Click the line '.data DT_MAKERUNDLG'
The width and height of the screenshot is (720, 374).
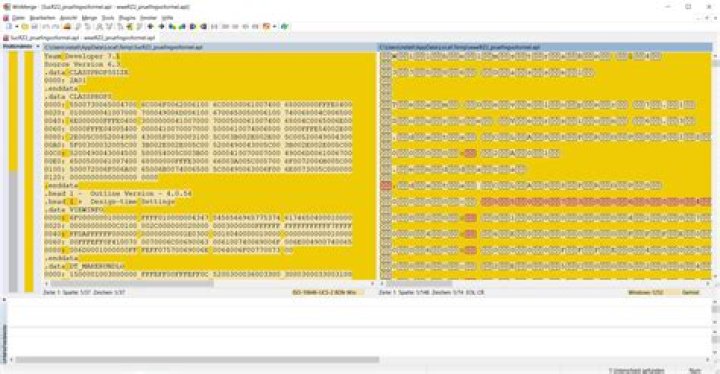click(84, 266)
